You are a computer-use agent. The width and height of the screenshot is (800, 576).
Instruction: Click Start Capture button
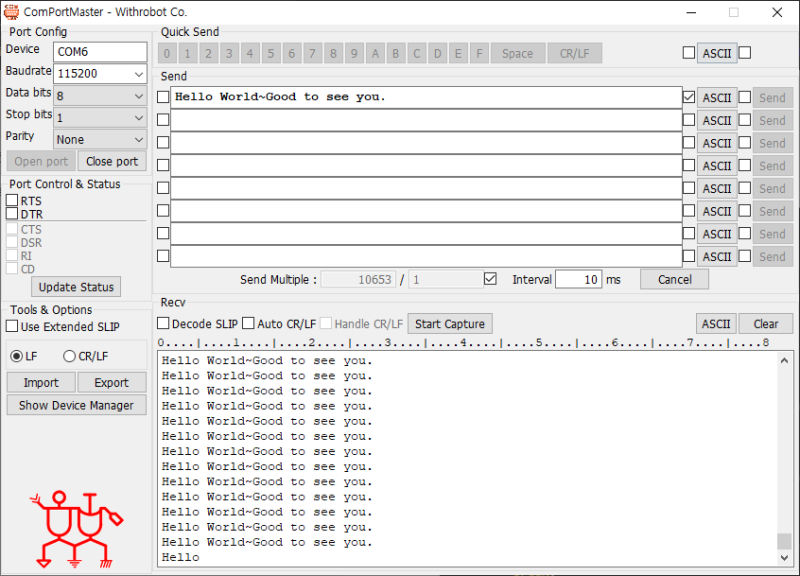click(x=450, y=324)
